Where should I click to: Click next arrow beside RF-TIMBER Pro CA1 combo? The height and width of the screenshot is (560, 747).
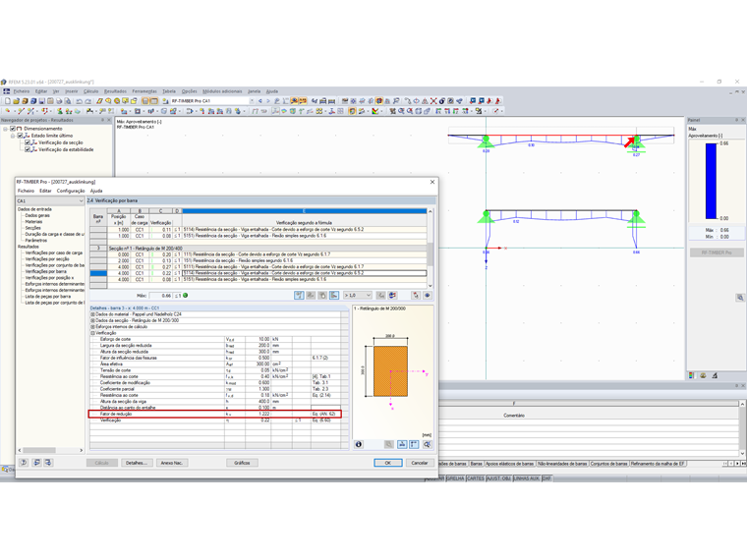pos(268,101)
